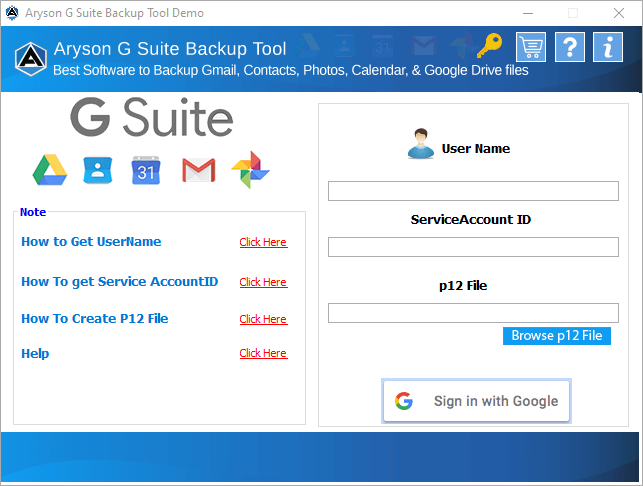Open Click Here link for How to Get UserName
This screenshot has width=643, height=486.
pos(263,242)
